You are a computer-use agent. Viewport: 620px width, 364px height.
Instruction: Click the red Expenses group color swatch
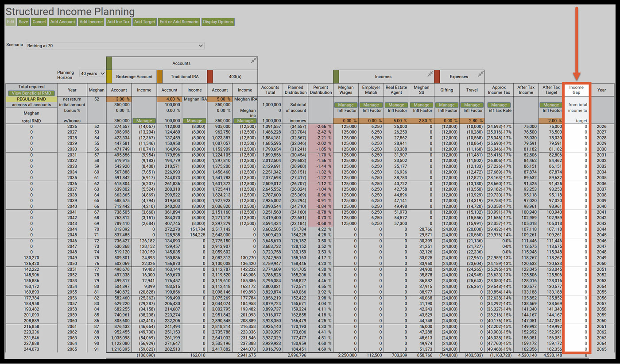pos(437,77)
